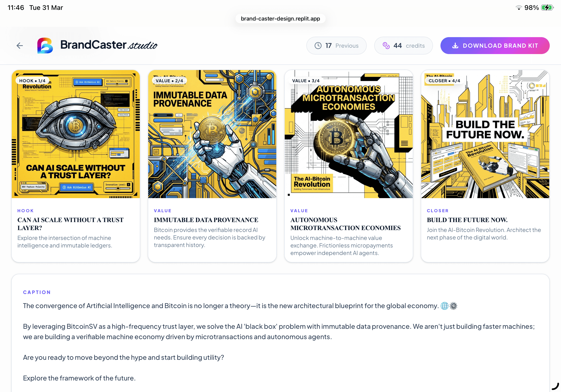This screenshot has width=561, height=392.
Task: Click the BrandCaster studio title text
Action: click(109, 45)
